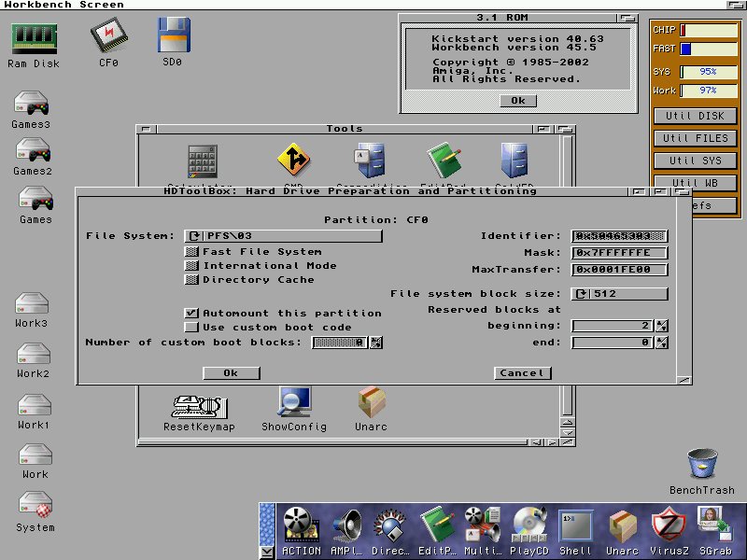The width and height of the screenshot is (747, 560).
Task: Enable Use custom boot code
Action: 191,328
